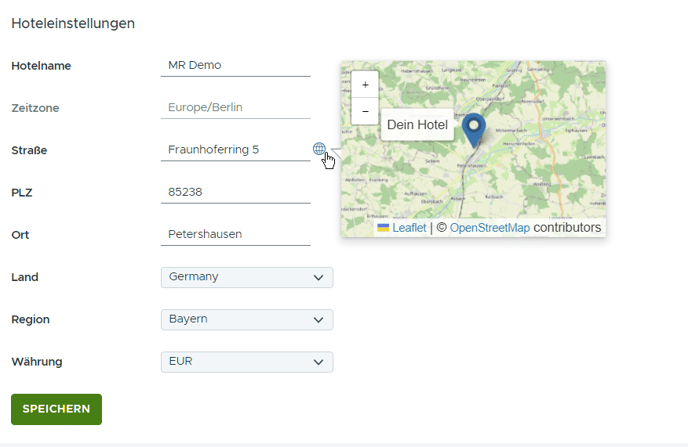The height and width of the screenshot is (447, 688).
Task: Click the chevron arrow of the Land select
Action: (x=319, y=278)
